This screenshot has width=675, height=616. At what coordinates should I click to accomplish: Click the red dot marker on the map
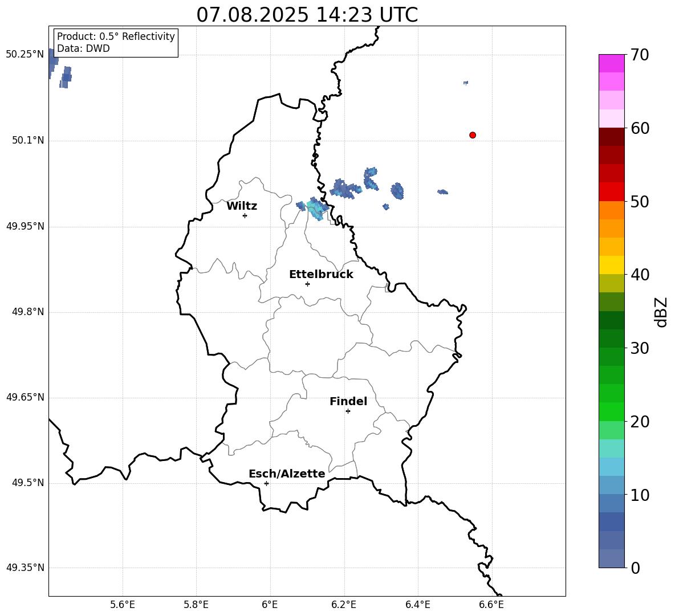[473, 135]
